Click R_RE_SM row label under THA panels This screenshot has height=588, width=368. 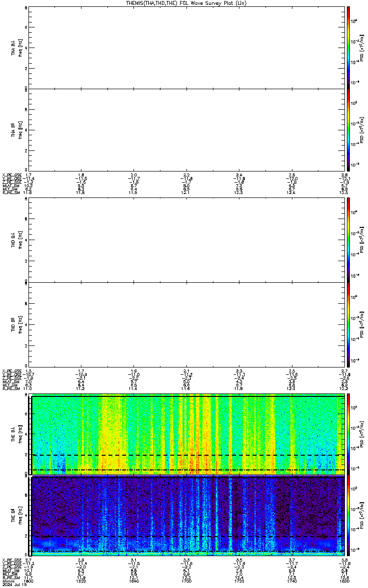point(11,193)
